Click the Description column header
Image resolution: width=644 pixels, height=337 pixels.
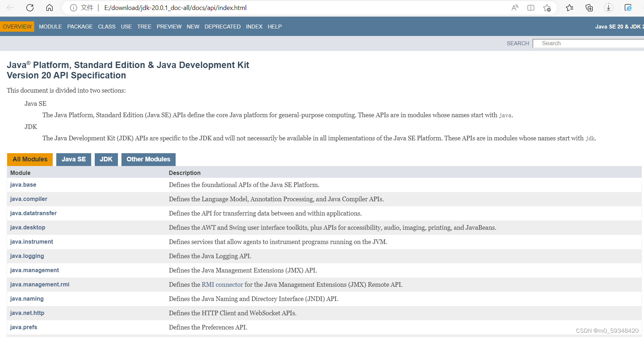coord(185,173)
